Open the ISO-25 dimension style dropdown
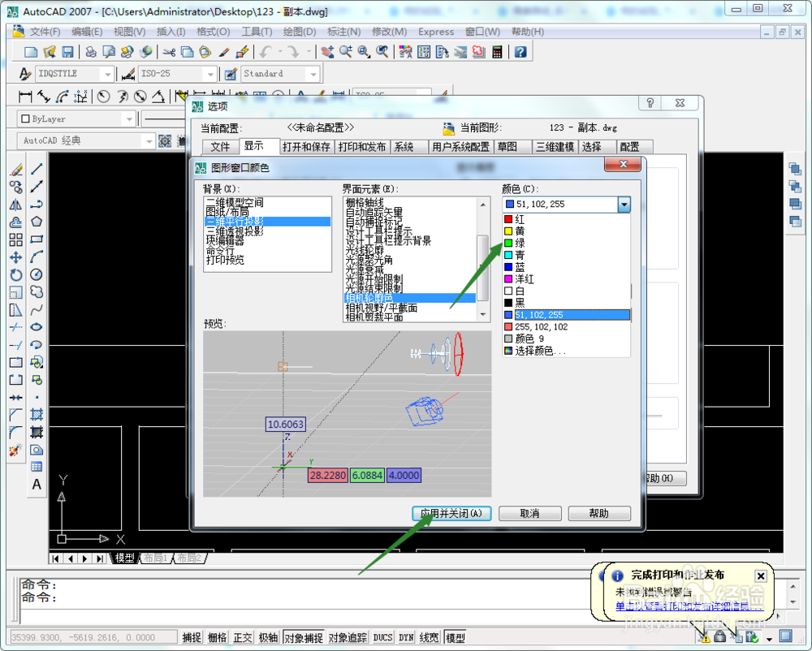 tap(210, 74)
